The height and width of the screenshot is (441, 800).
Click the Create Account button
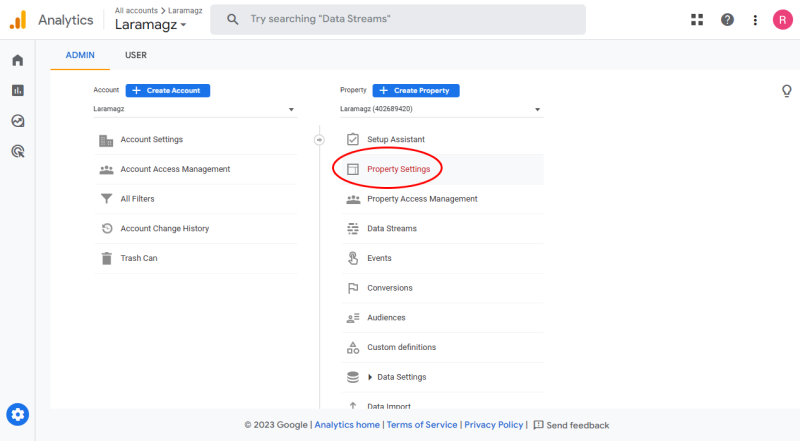(x=168, y=90)
